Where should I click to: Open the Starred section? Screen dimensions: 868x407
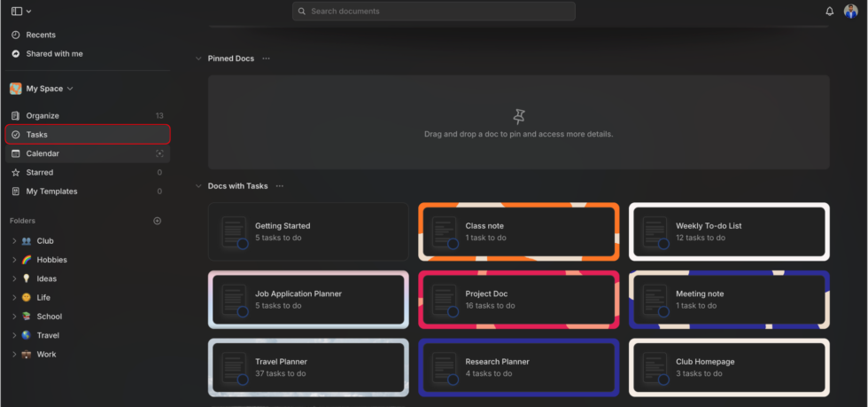pos(40,172)
